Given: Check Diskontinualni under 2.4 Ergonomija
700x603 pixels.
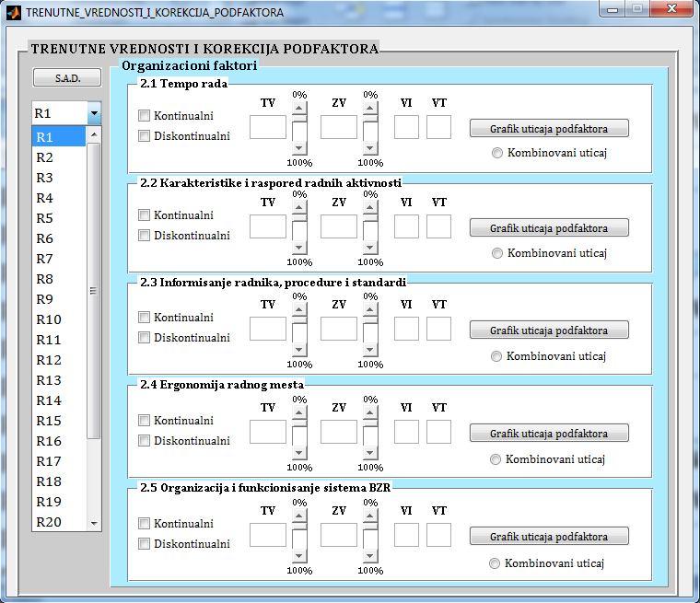Looking at the screenshot, I should 144,441.
